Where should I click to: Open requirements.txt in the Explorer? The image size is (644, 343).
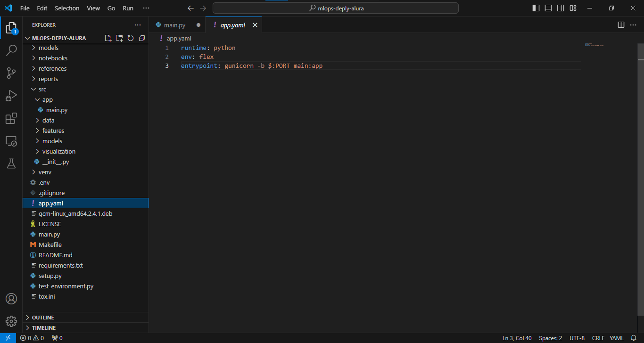pos(85,265)
